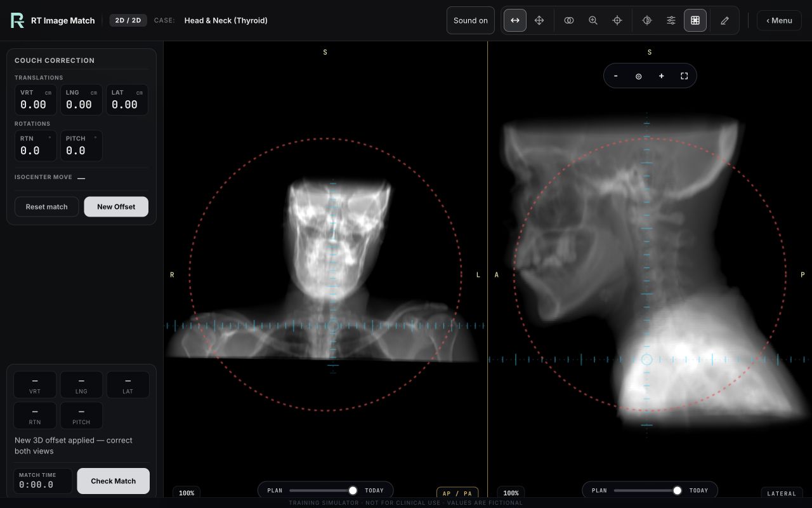812x508 pixels.
Task: Click the LNG result box in bottom panel
Action: (81, 385)
